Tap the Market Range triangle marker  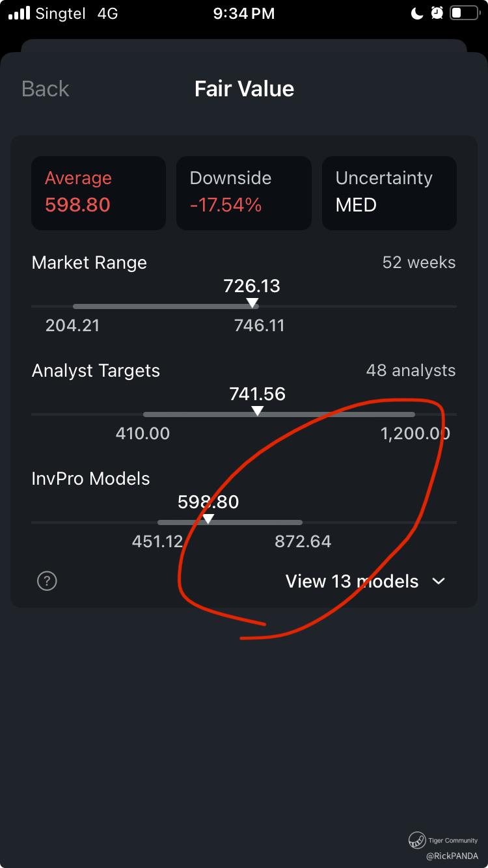(252, 303)
